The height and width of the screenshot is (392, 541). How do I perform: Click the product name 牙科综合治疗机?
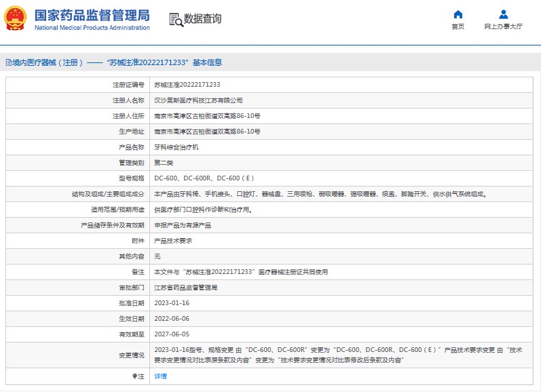click(176, 147)
